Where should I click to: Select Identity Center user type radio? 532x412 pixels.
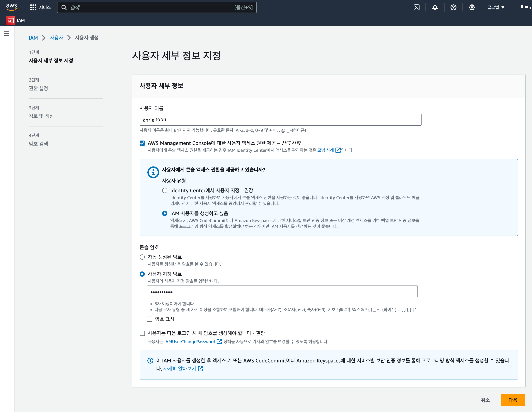click(165, 190)
